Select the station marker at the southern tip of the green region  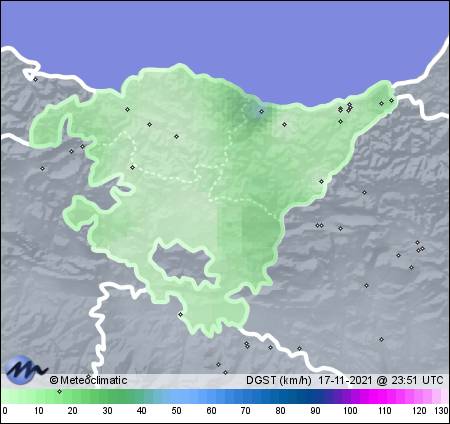(x=180, y=314)
